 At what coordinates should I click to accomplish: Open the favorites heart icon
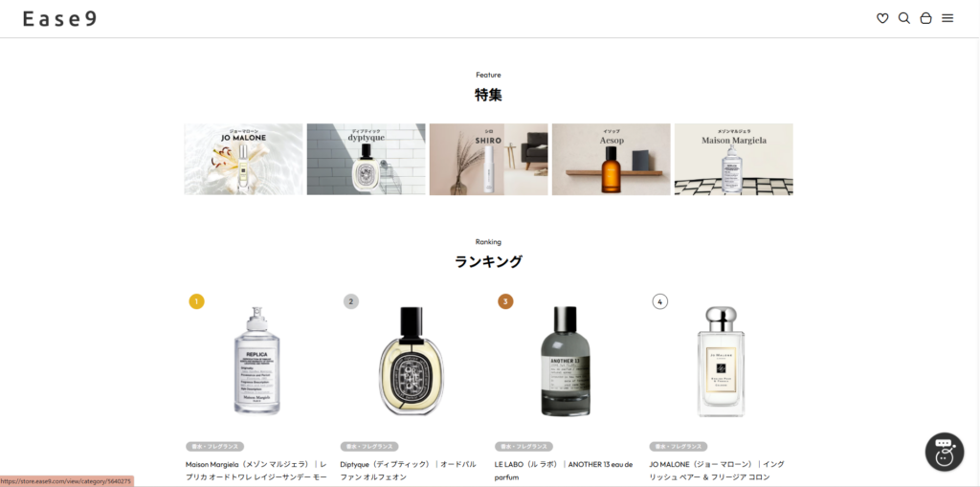click(x=881, y=19)
